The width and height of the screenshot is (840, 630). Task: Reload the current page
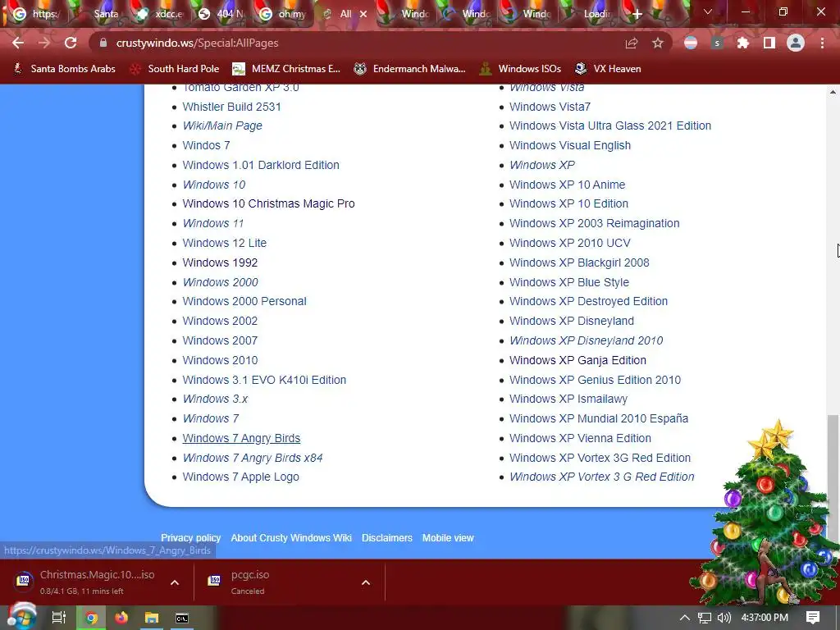(x=71, y=43)
